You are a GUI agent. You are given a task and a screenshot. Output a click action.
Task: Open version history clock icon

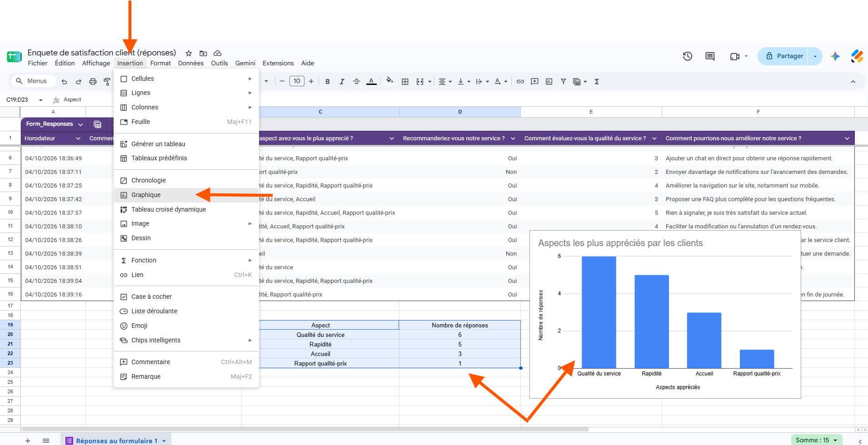pos(688,56)
